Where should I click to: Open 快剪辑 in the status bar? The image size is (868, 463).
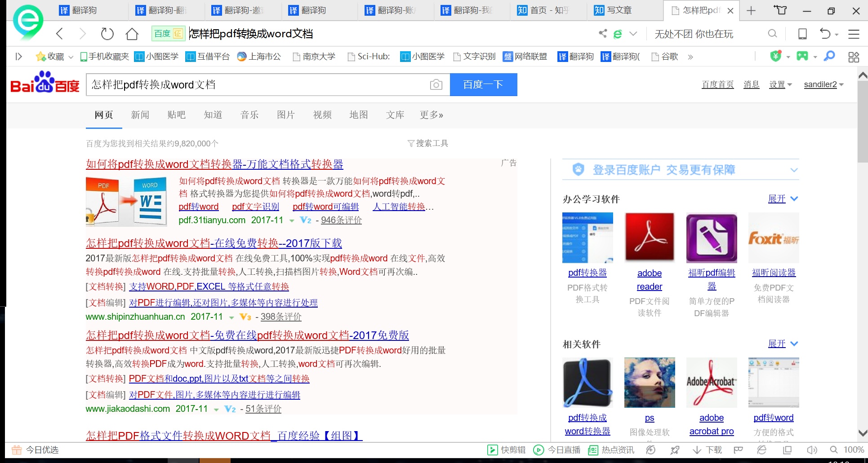507,450
